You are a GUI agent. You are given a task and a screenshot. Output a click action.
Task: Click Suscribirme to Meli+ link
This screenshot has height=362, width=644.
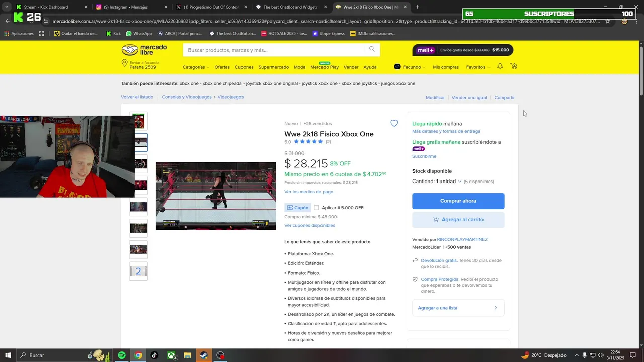pyautogui.click(x=424, y=156)
